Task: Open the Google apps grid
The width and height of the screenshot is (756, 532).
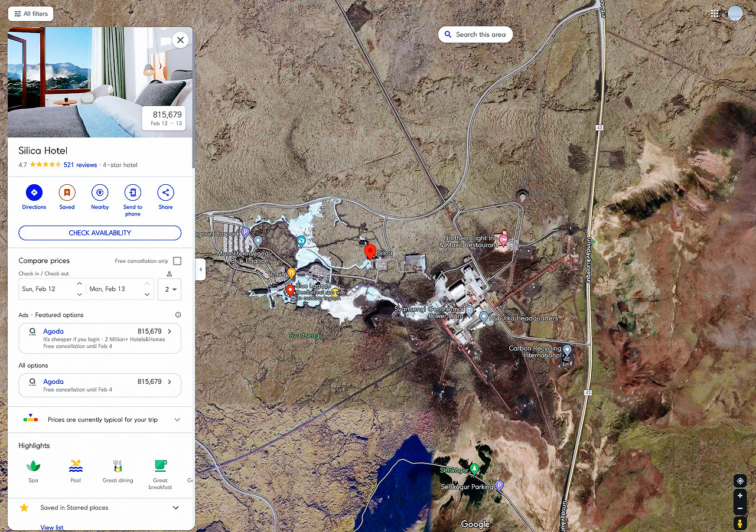Action: click(x=715, y=14)
